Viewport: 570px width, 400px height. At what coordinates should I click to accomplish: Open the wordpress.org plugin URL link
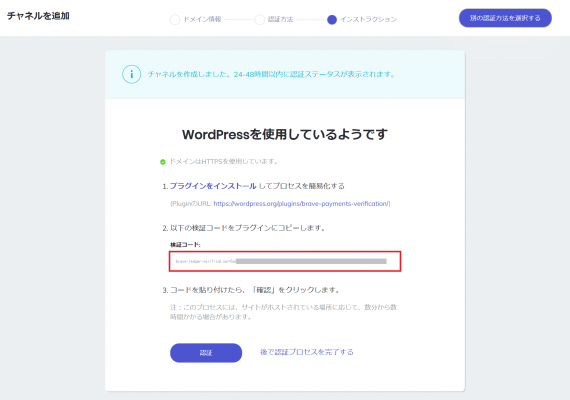pyautogui.click(x=301, y=204)
